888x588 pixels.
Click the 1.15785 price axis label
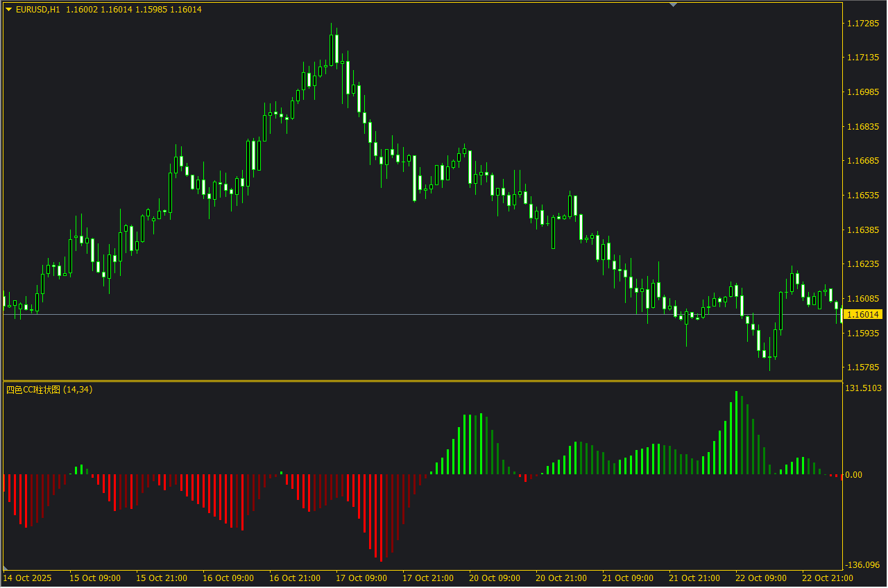click(862, 367)
